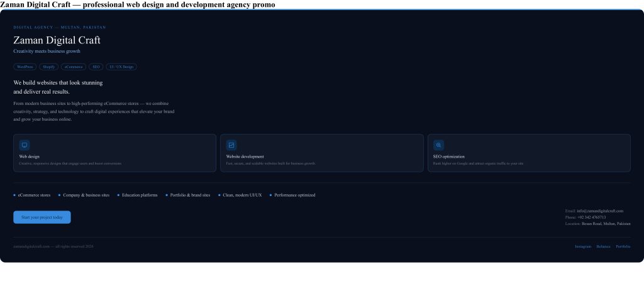
Task: Open the Behance footer link
Action: point(603,246)
